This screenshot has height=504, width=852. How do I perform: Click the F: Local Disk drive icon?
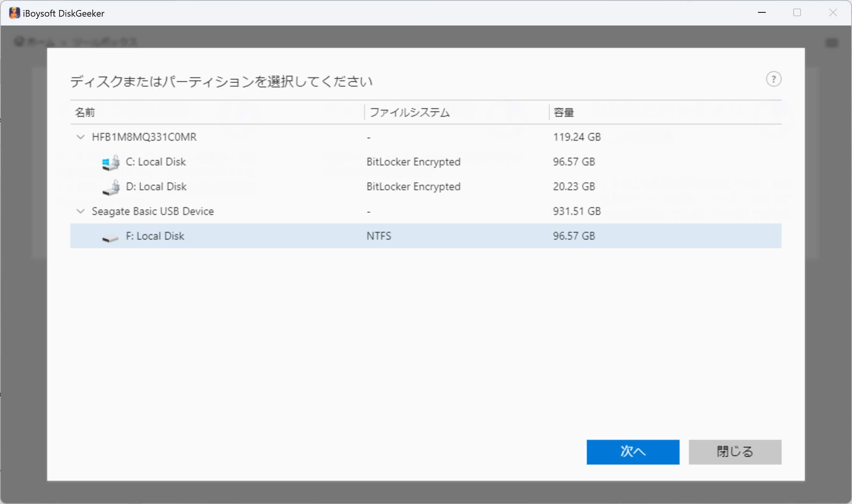click(x=110, y=238)
